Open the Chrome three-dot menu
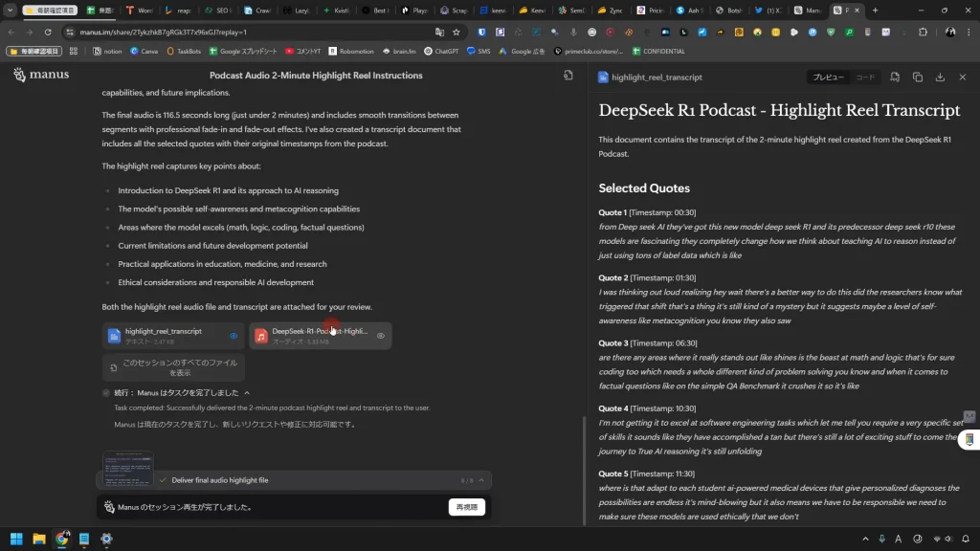This screenshot has height=551, width=980. click(969, 32)
